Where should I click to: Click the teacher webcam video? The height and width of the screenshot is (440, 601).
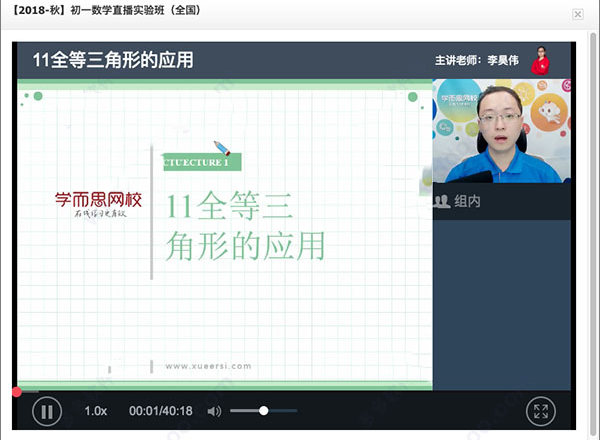[501, 131]
